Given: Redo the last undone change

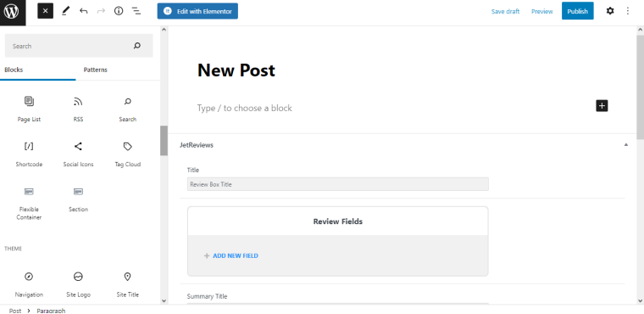Looking at the screenshot, I should click(x=101, y=11).
